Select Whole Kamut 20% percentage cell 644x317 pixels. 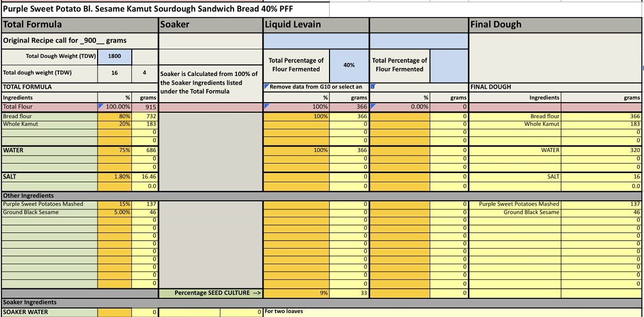(x=115, y=124)
